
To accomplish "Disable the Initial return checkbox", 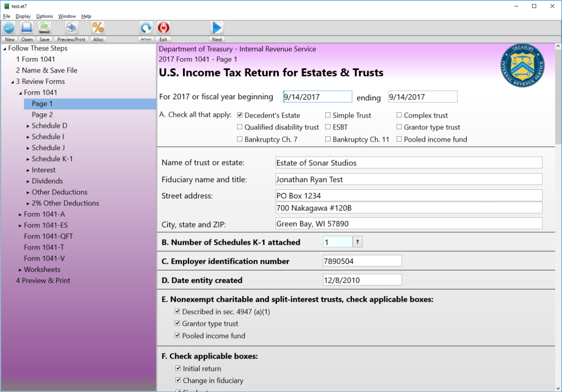I will 178,368.
